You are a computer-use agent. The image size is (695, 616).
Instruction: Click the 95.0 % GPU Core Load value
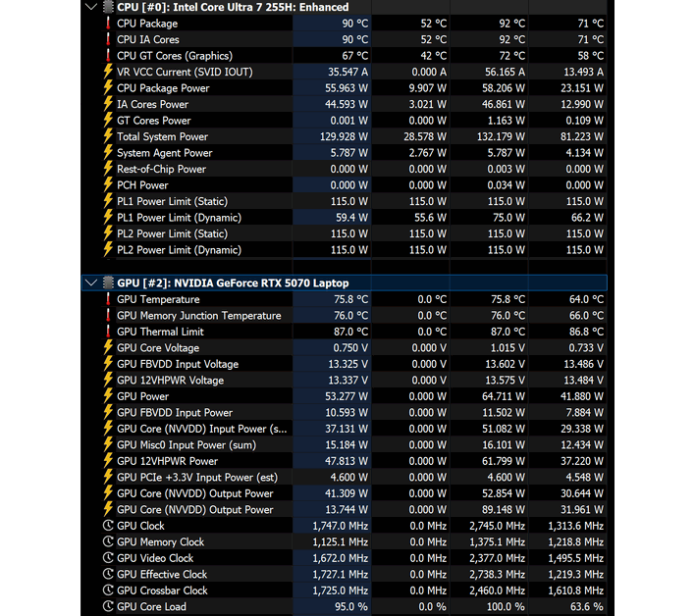click(x=351, y=607)
